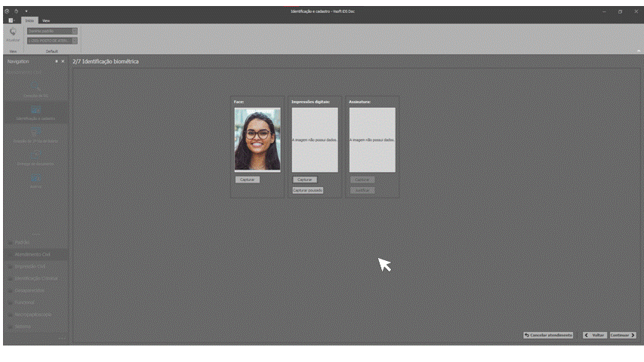The width and height of the screenshot is (644, 362).
Task: Open Entrega de documento in Navigation
Action: point(35,158)
